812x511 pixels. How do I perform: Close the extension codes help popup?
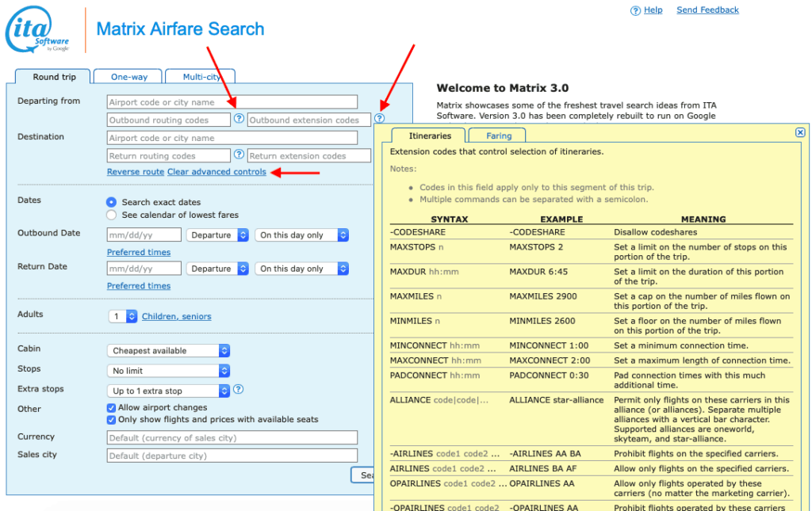[800, 131]
